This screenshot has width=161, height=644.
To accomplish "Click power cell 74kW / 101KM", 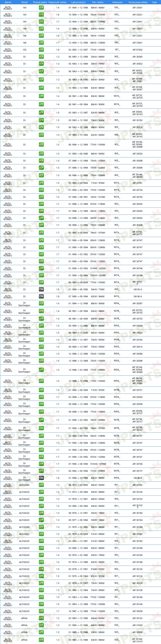I will (98, 197).
